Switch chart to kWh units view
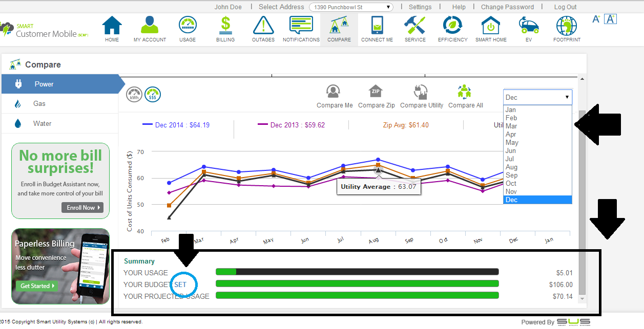 click(x=134, y=95)
